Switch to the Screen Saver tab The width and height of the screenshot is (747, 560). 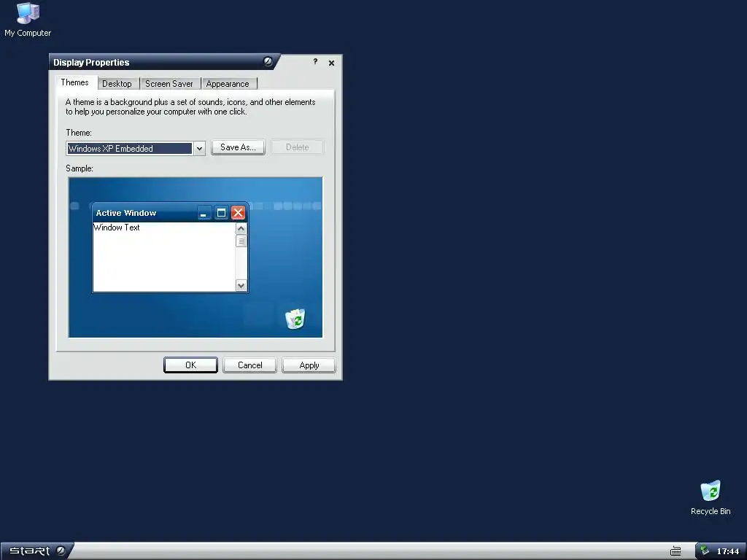point(169,84)
